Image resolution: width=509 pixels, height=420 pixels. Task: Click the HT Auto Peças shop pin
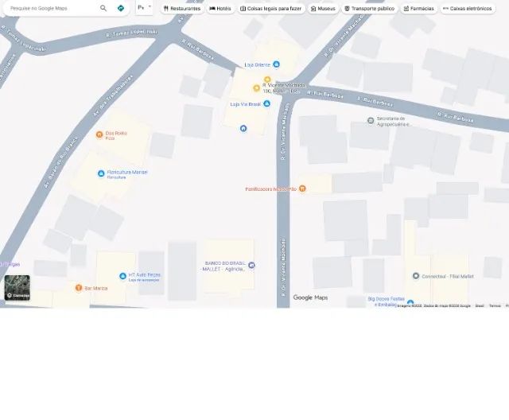(122, 276)
